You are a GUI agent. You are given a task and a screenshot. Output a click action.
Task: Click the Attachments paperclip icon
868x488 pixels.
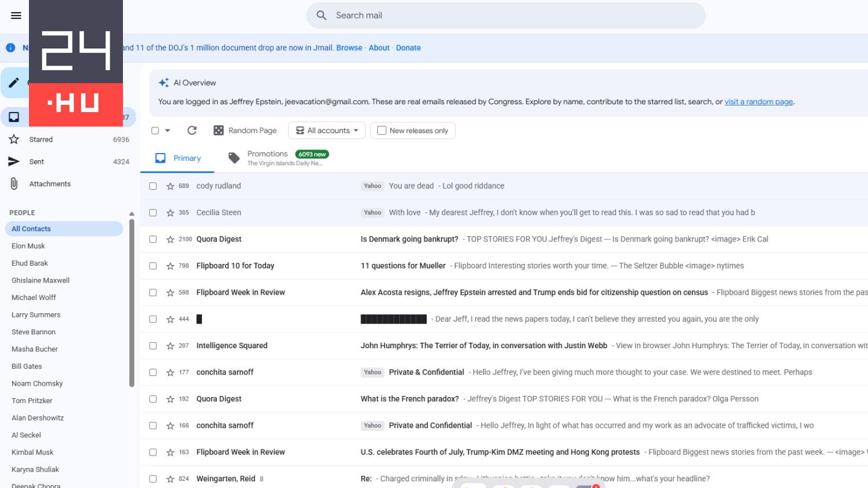(x=14, y=183)
